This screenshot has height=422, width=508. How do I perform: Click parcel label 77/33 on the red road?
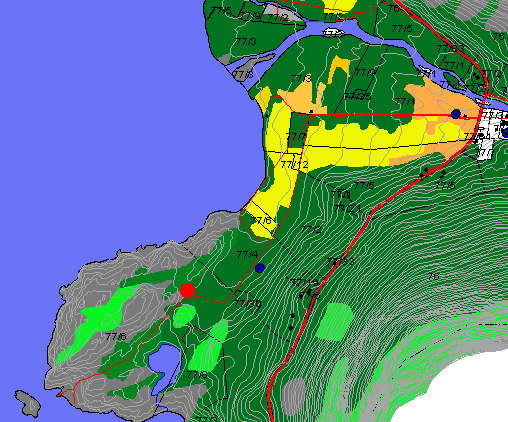(x=340, y=262)
